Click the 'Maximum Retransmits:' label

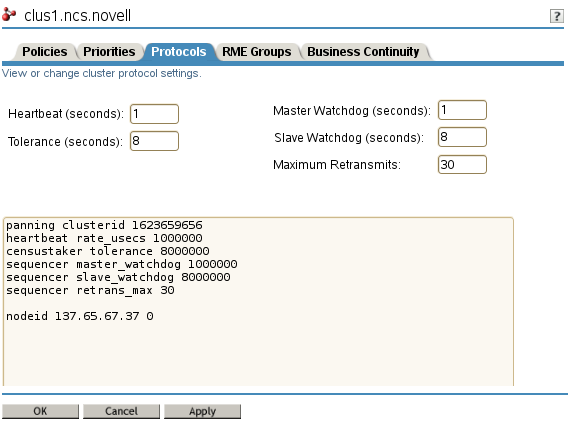click(337, 165)
